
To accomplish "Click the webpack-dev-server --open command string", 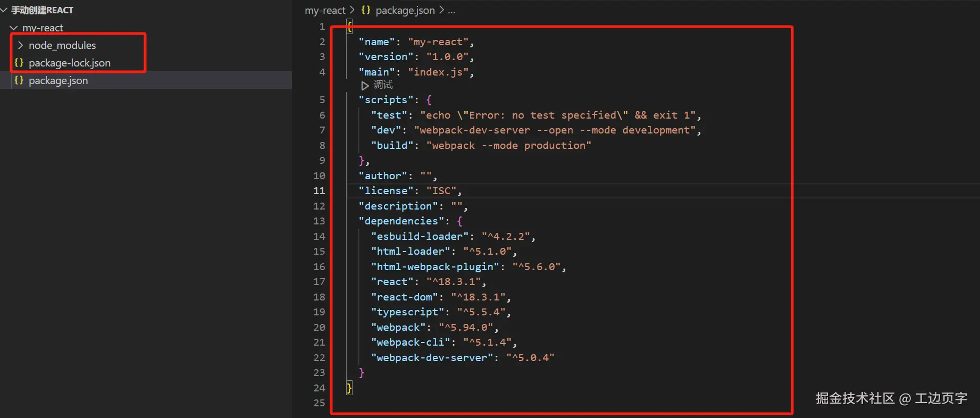I will click(555, 130).
